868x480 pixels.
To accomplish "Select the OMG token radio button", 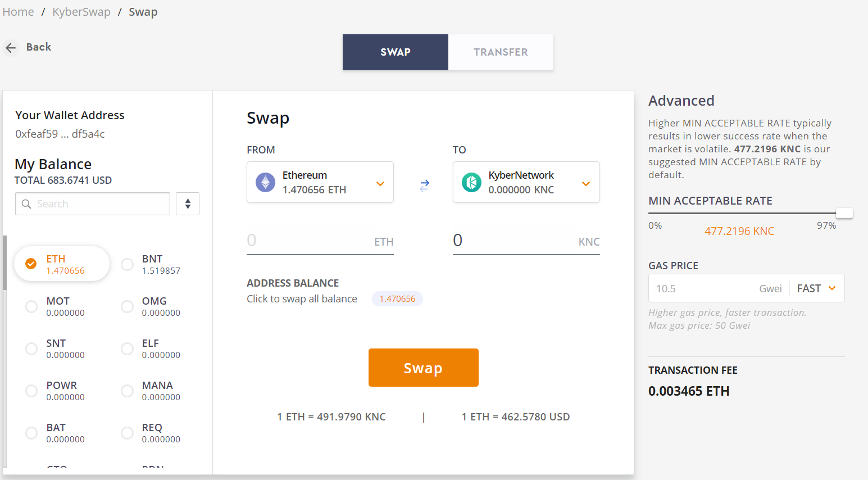I will [x=128, y=306].
